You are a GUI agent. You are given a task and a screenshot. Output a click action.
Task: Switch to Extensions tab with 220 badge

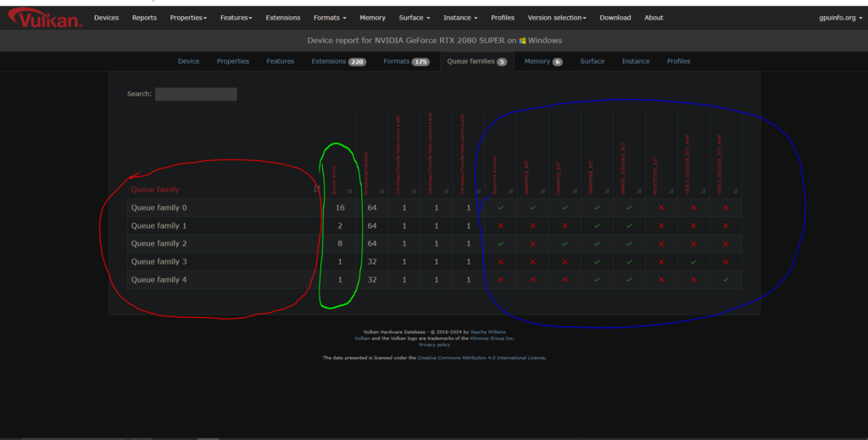tap(339, 61)
